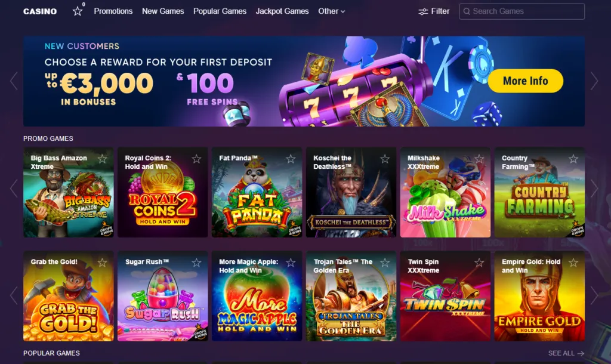Click the Filter sliders icon
611x364 pixels.
tap(423, 12)
